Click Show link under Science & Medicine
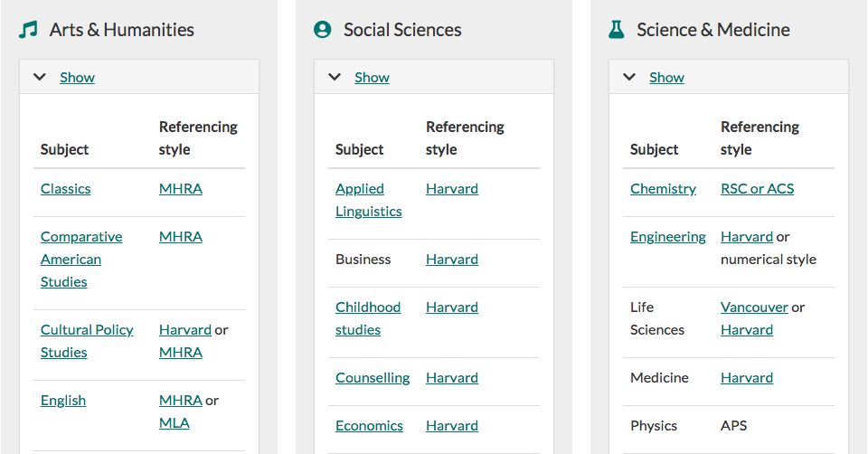The height and width of the screenshot is (454, 868). [666, 78]
